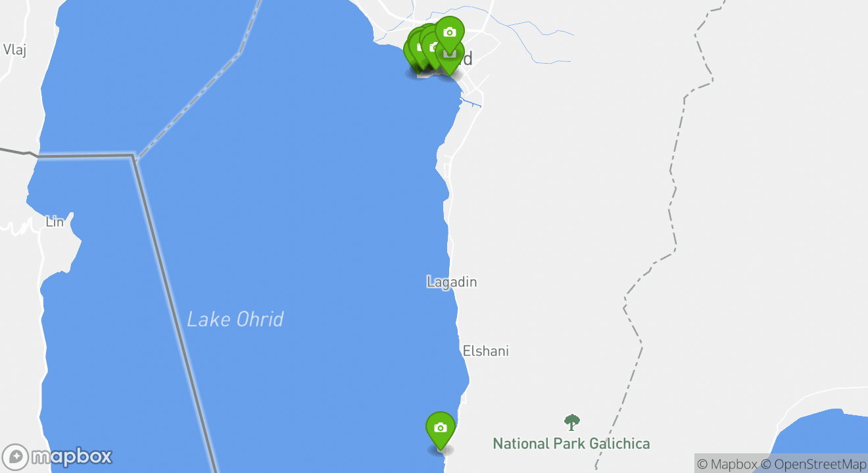Image resolution: width=868 pixels, height=473 pixels.
Task: Click the Mapbox logo
Action: click(x=57, y=457)
